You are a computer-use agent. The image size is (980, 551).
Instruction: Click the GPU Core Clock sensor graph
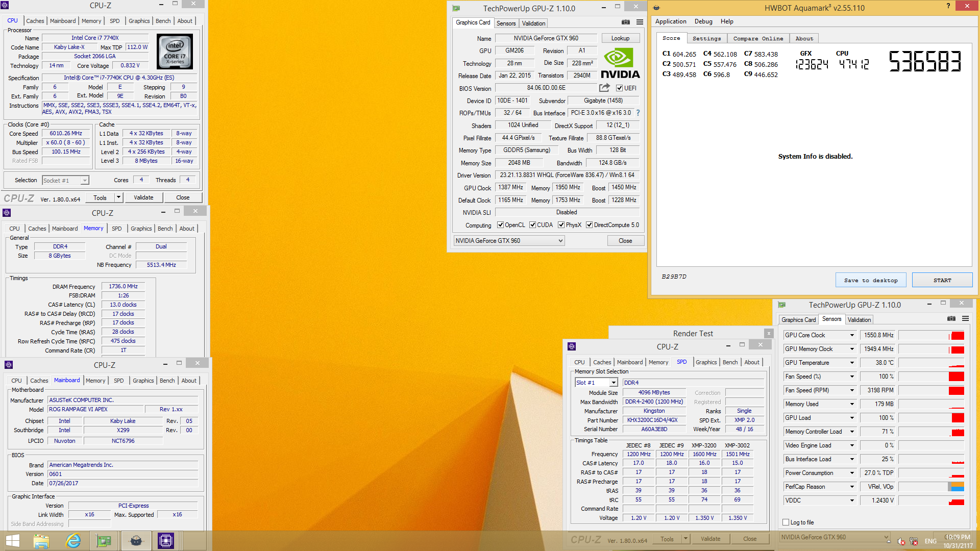[x=931, y=335]
